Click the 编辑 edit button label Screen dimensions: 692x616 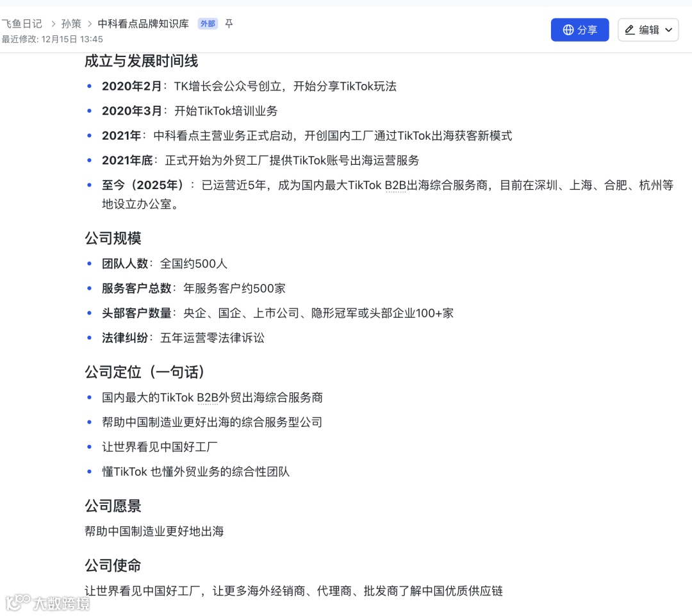[648, 30]
